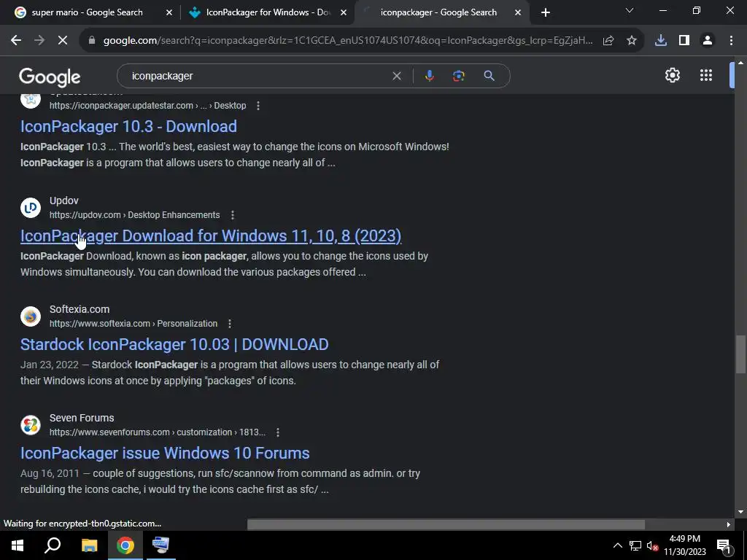Screen dimensions: 747x560
Task: Open Chrome three-dot menu
Action: (x=731, y=41)
